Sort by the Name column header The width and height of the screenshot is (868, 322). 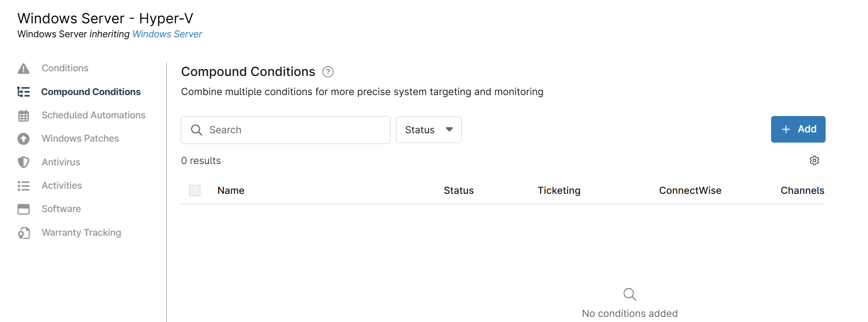tap(231, 191)
